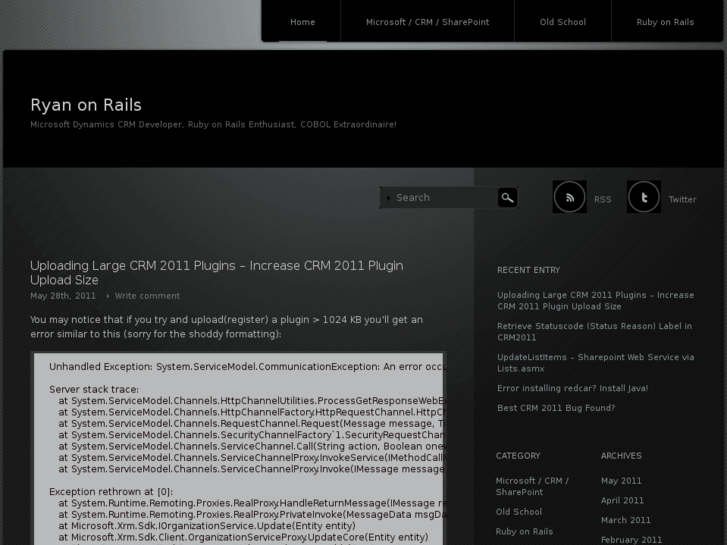Click the Ryan on Rails site title
Viewport: 727px width, 545px height.
click(86, 105)
